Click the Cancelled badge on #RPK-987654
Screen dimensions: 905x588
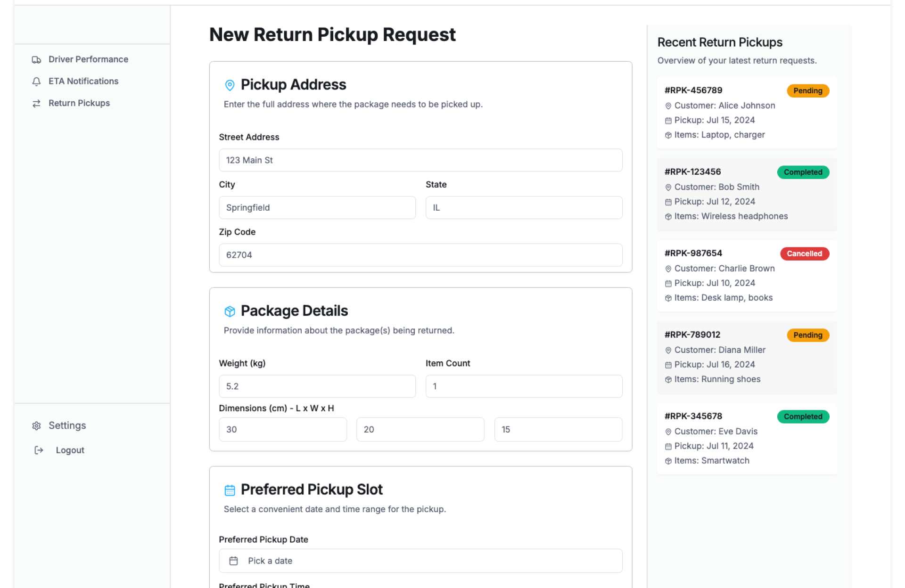point(804,253)
